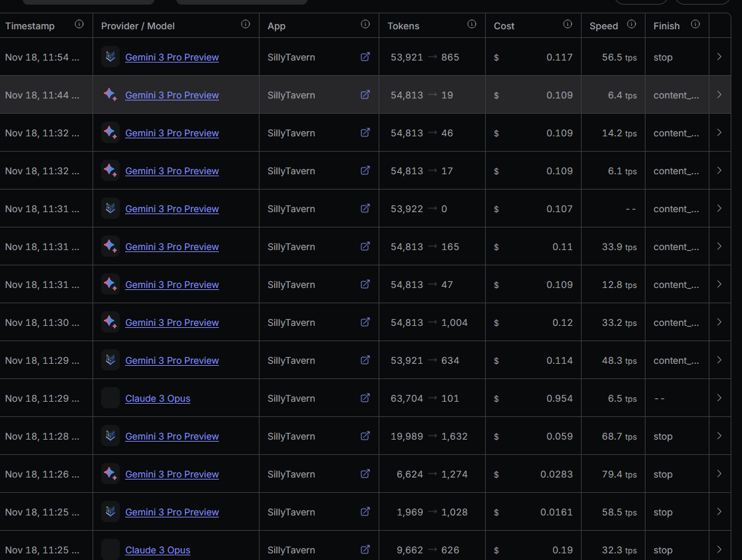Click the info icon beside the Speed header
Image resolution: width=742 pixels, height=560 pixels.
coord(632,24)
